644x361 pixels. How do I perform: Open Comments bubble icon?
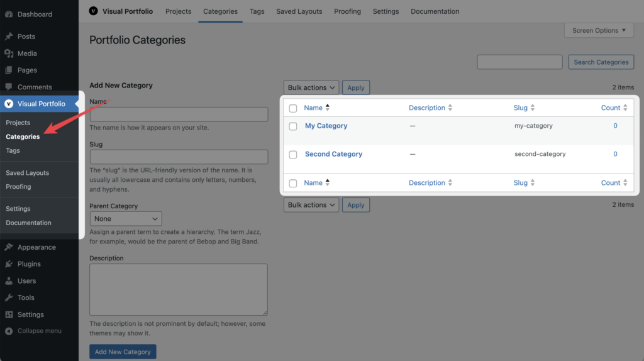coord(9,87)
